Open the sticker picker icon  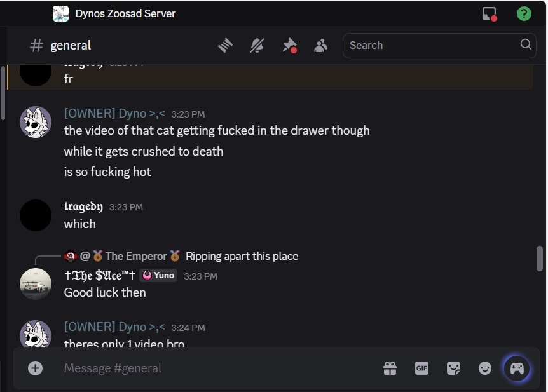click(453, 368)
